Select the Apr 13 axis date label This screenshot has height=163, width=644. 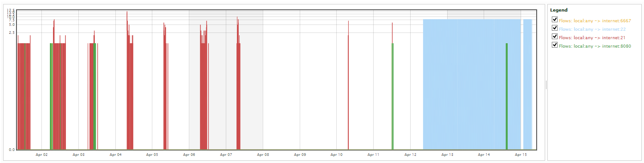click(447, 155)
